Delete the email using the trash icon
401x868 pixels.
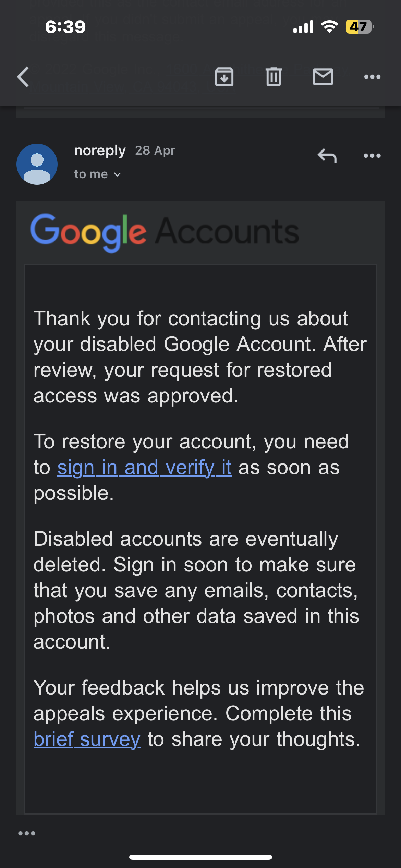point(274,77)
